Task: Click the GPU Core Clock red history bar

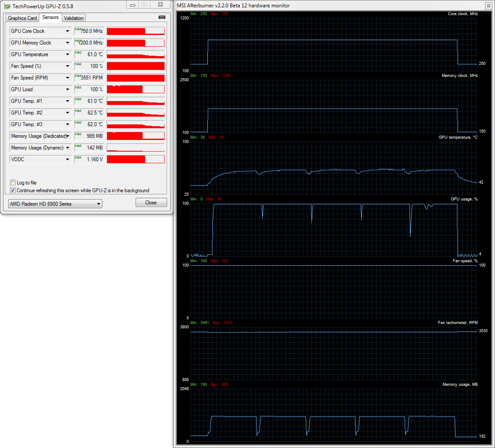Action: (x=136, y=31)
